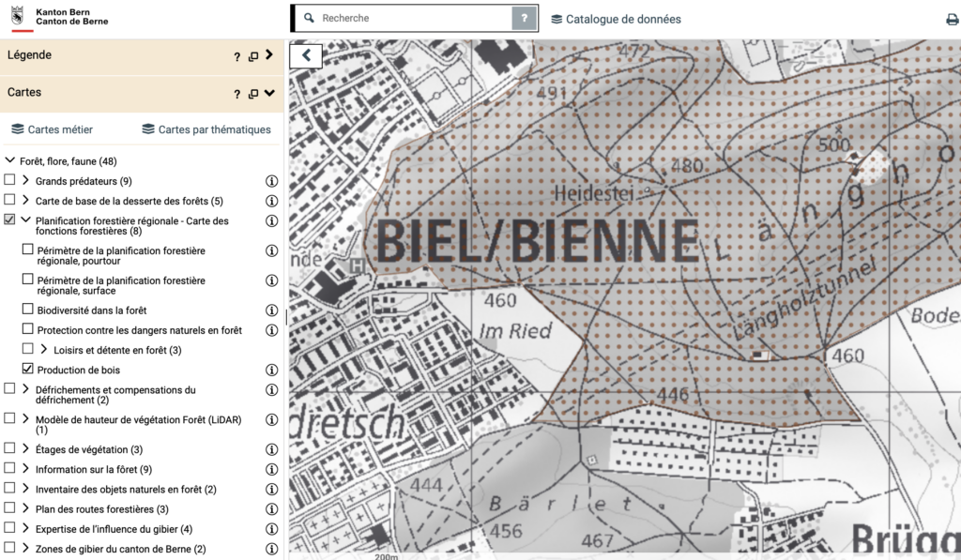Pop out the Cartes panel window icon
Screen dimensions: 961x560
(x=253, y=94)
